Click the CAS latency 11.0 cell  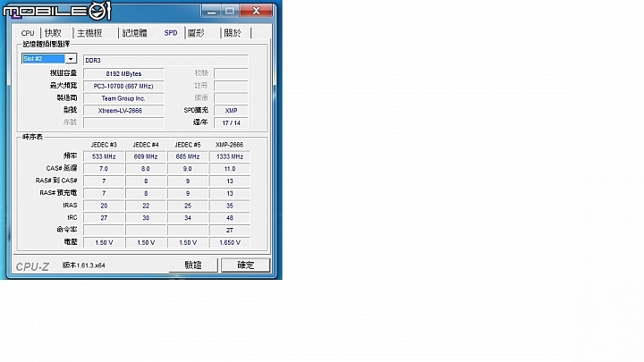tap(230, 169)
